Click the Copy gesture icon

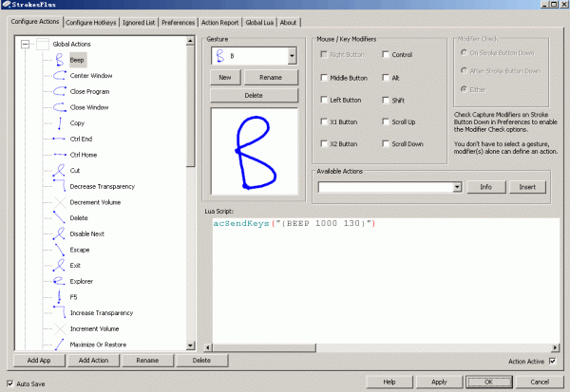[59, 123]
